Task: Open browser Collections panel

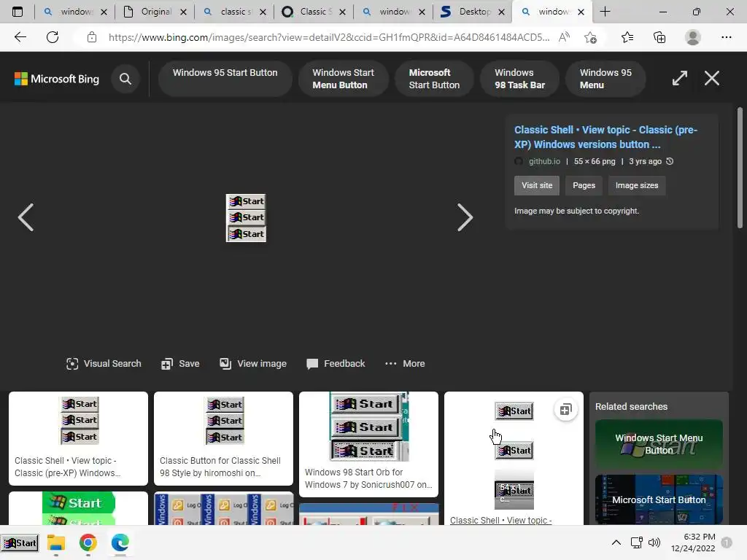Action: 659,37
